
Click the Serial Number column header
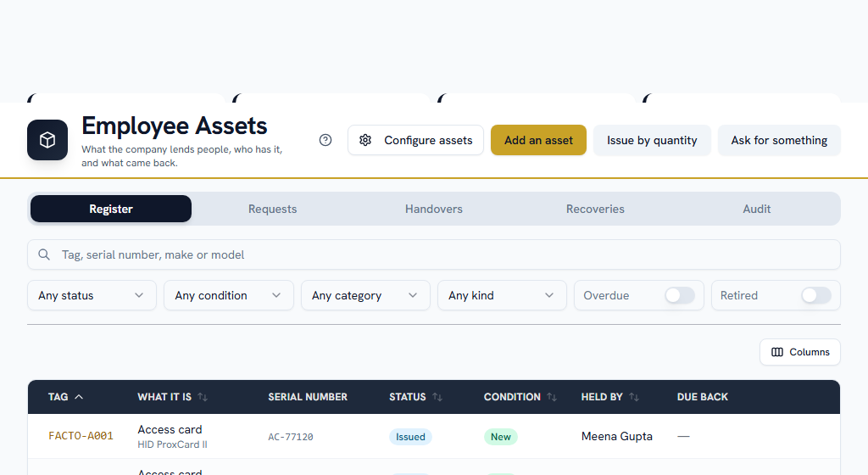coord(308,397)
